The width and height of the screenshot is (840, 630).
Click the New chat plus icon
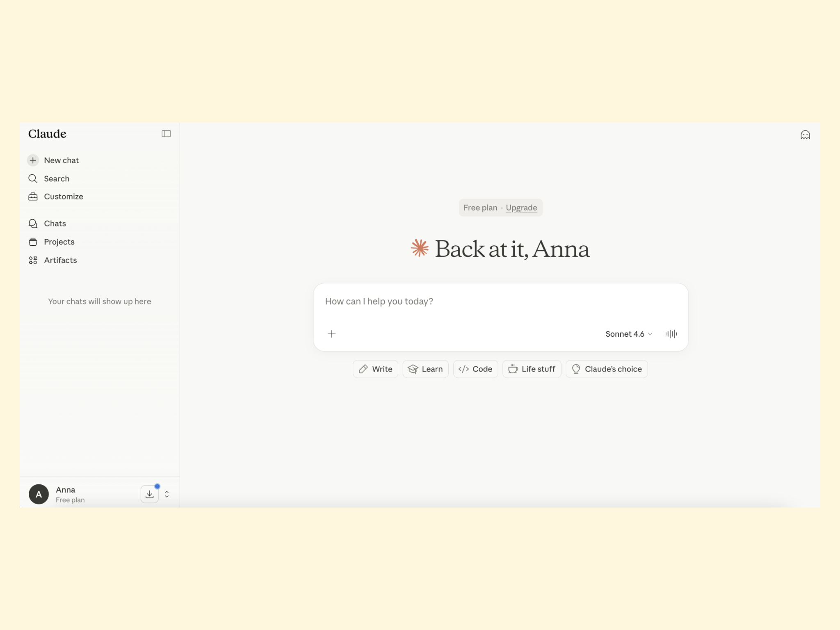tap(33, 160)
